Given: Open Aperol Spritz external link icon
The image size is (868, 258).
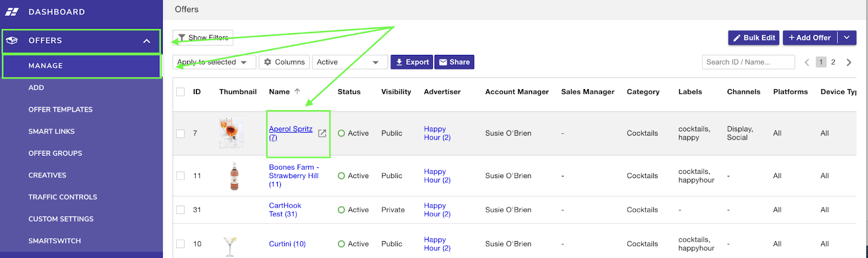Looking at the screenshot, I should click(322, 133).
